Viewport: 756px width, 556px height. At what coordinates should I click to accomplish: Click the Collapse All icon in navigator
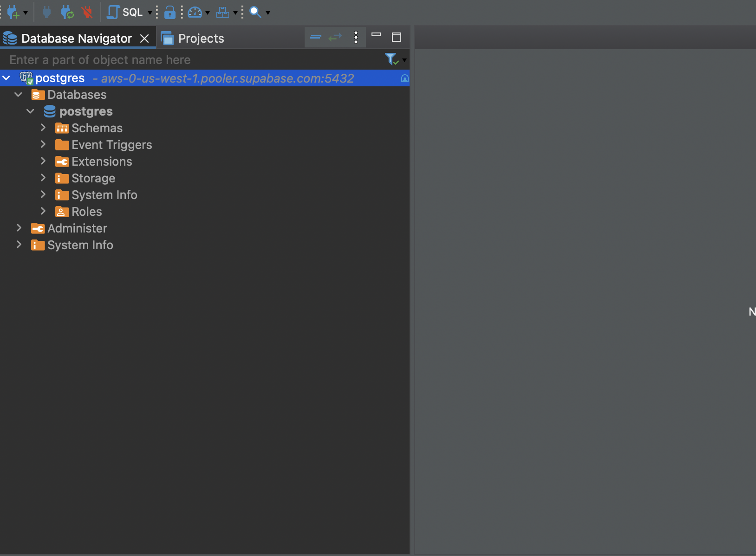315,37
